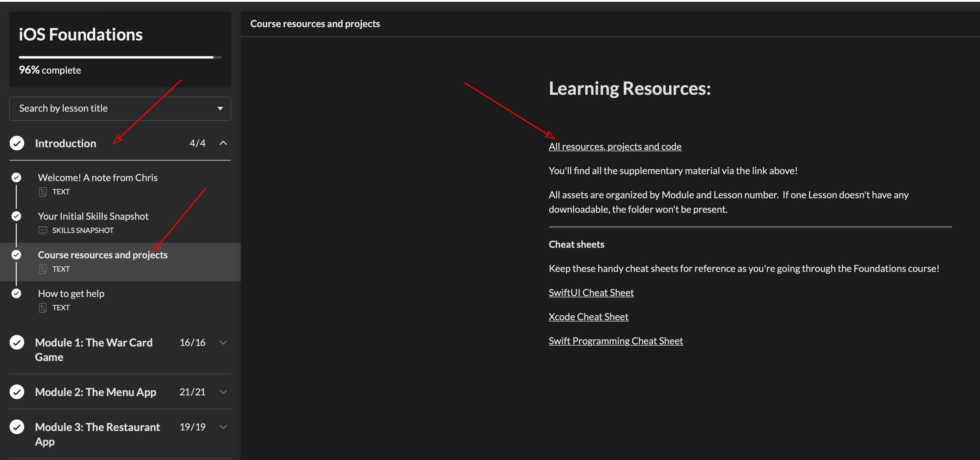Click the iOS Foundations course title
The width and height of the screenshot is (980, 460).
[81, 35]
